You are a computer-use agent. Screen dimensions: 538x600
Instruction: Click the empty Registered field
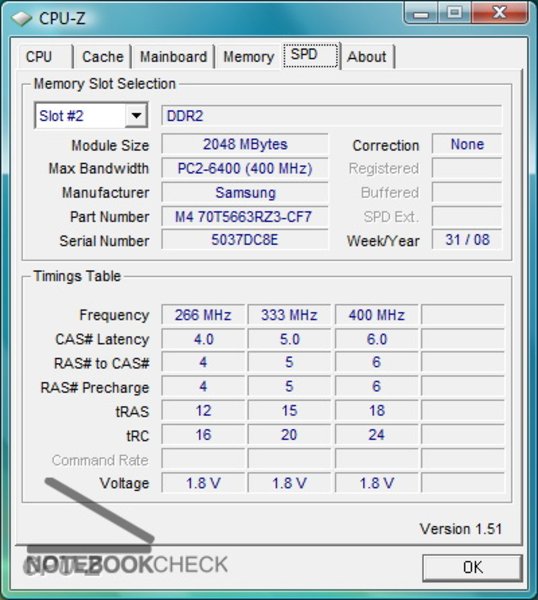pyautogui.click(x=467, y=168)
